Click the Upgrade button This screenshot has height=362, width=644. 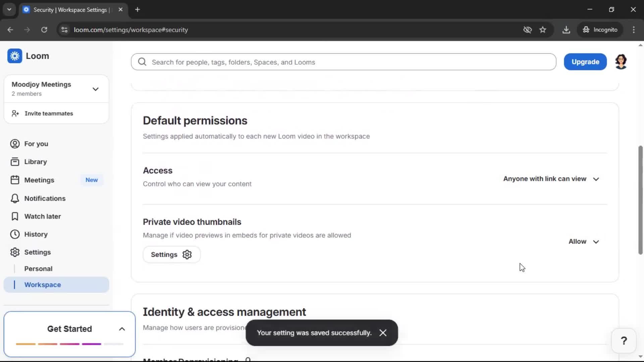point(585,62)
